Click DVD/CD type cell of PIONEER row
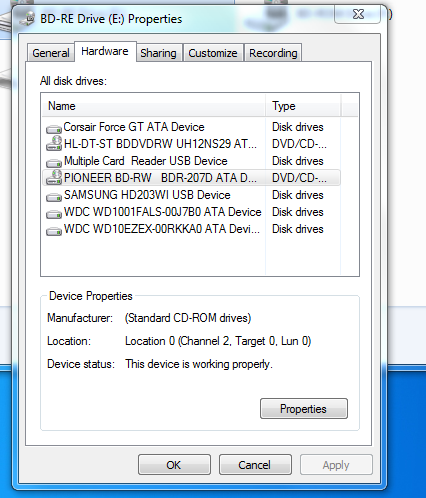Image resolution: width=426 pixels, height=498 pixels. pyautogui.click(x=299, y=178)
